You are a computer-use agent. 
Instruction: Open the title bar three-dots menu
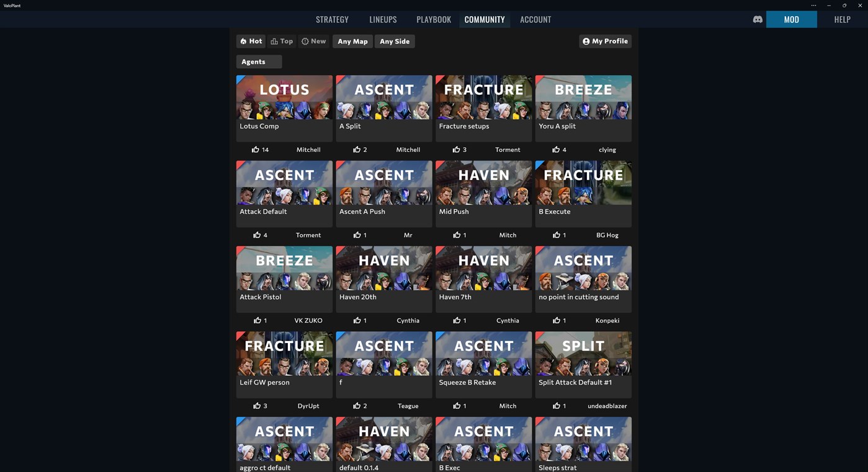coord(813,5)
